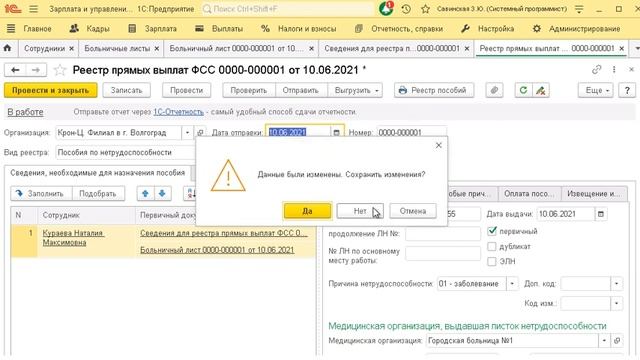Viewport: 640px width, 360px height.
Task: Open the 1С-Отчетность link
Action: 178,112
